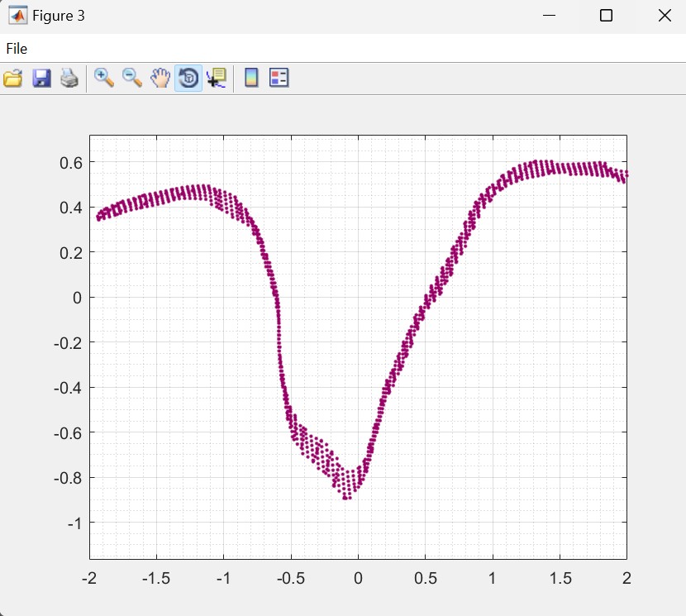
Task: Click the x-axis tick label -1.5
Action: click(155, 577)
